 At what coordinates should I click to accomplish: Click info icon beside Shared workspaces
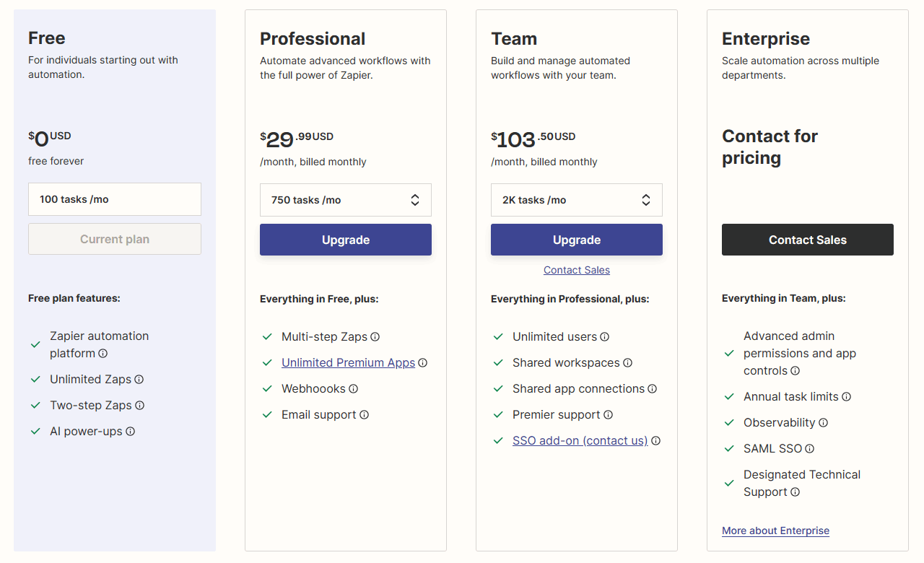[x=628, y=363]
